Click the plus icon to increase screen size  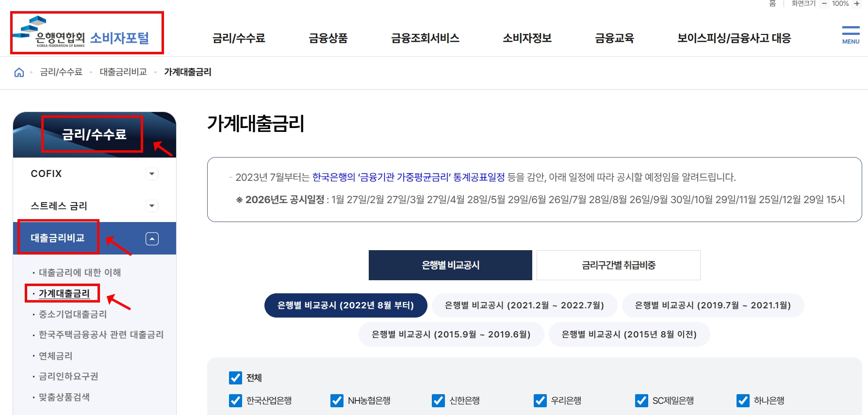point(857,3)
